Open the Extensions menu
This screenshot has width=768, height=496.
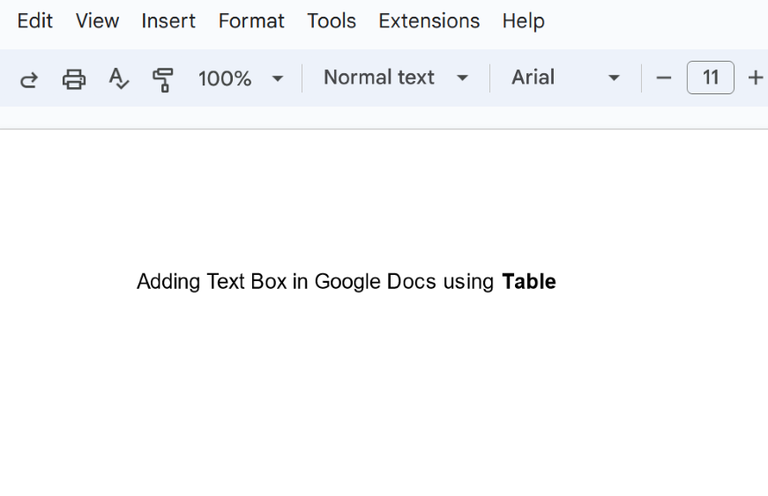point(429,21)
